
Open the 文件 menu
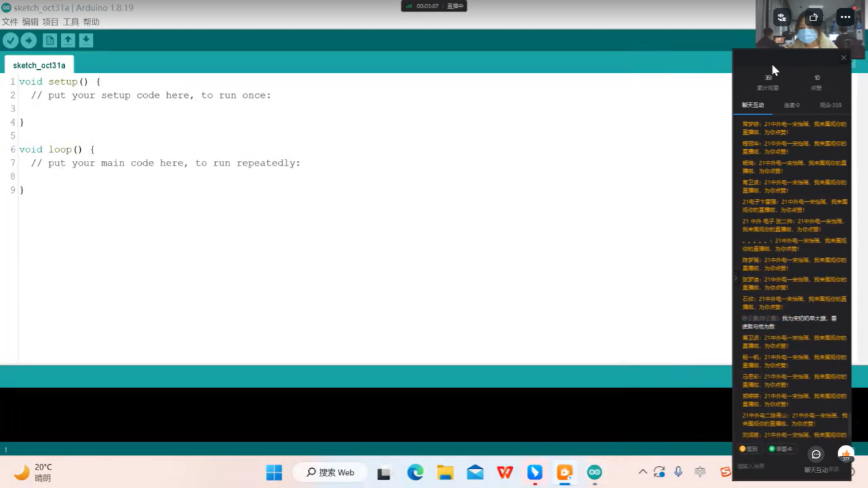tap(10, 22)
